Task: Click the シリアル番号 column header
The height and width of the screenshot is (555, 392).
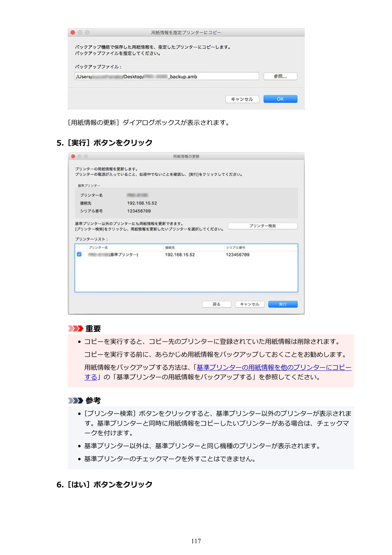Action: [235, 248]
